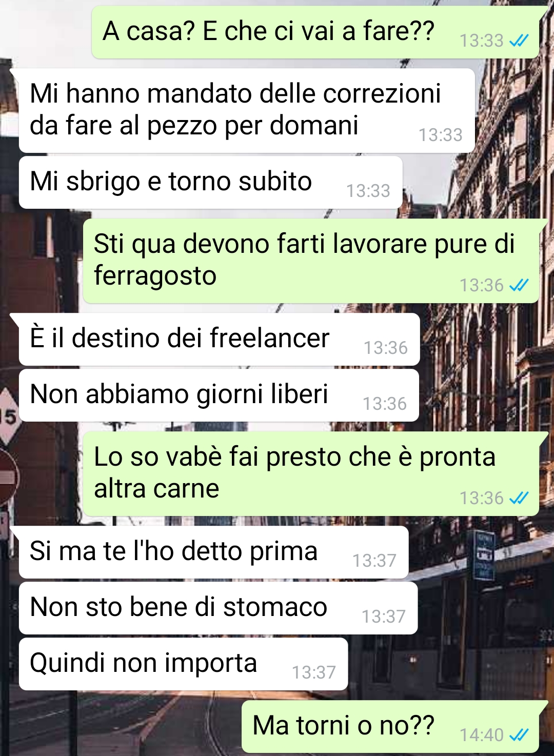Viewport: 554px width, 756px height.
Task: Select the 'Mi sbrigo e torno subito' message
Action: click(x=211, y=183)
